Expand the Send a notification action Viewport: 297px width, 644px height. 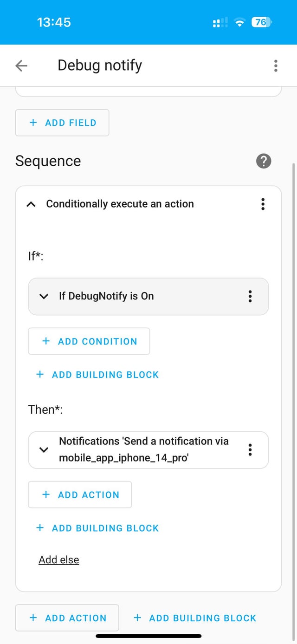coord(44,449)
